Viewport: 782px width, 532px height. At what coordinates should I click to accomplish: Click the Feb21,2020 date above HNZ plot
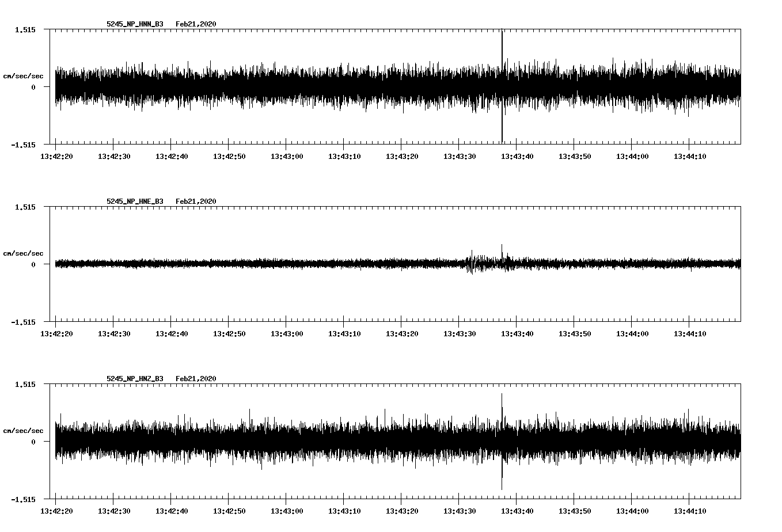pyautogui.click(x=196, y=379)
